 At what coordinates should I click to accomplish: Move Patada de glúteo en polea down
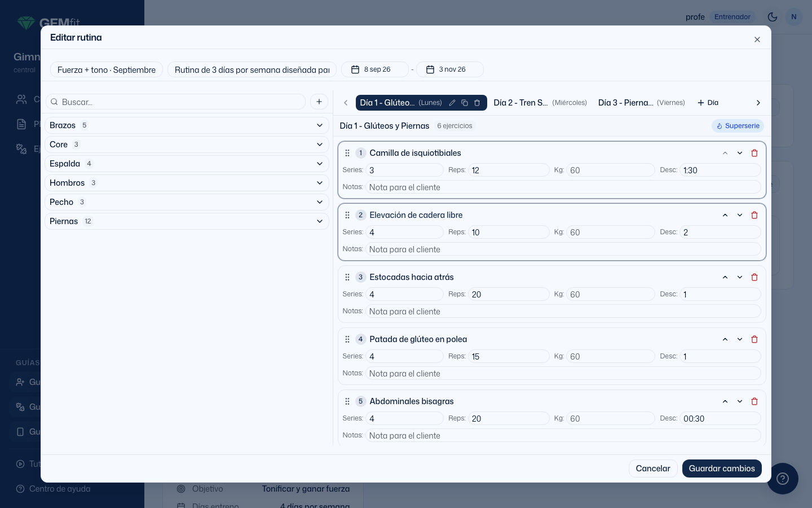pyautogui.click(x=740, y=339)
